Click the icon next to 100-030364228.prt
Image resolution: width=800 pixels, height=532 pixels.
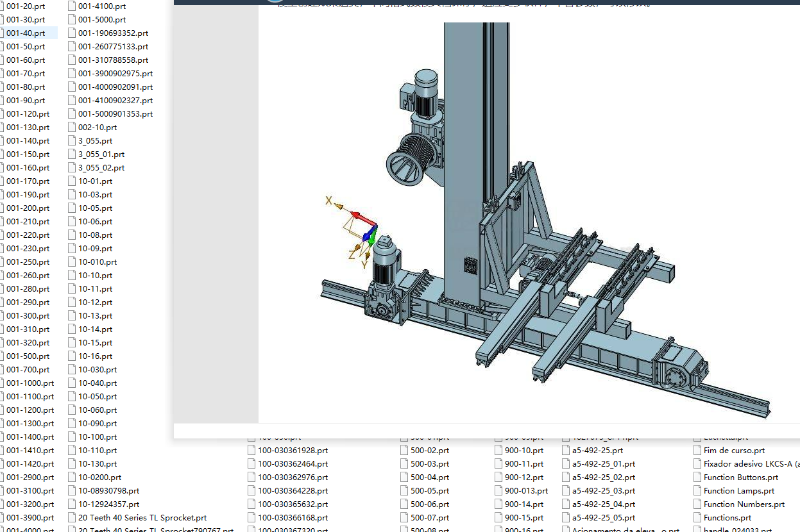coord(251,490)
